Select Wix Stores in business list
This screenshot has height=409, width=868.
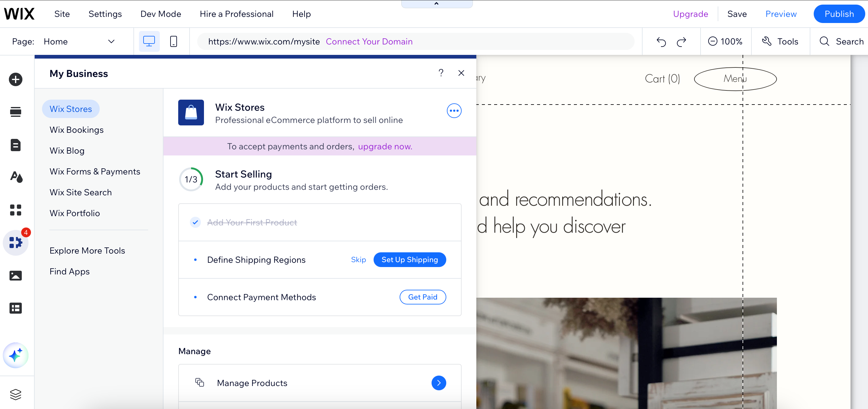click(x=71, y=109)
